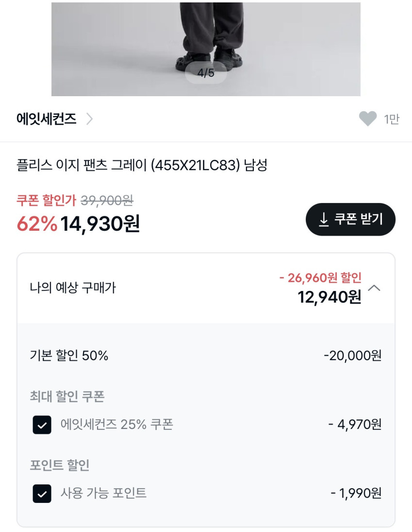The width and height of the screenshot is (412, 532).
Task: Open the 에잇세컨즈 brand page link
Action: point(47,119)
